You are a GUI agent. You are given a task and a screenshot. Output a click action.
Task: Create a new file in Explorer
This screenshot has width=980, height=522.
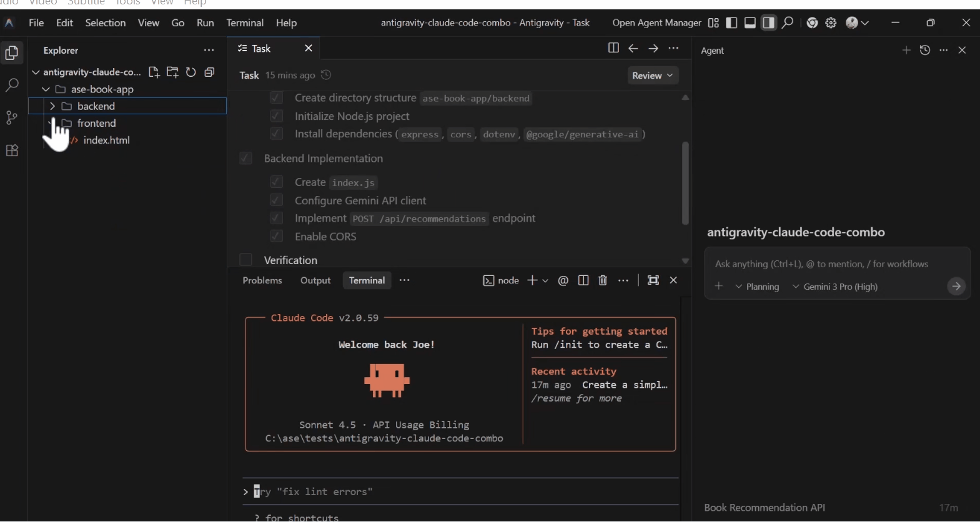pos(154,72)
